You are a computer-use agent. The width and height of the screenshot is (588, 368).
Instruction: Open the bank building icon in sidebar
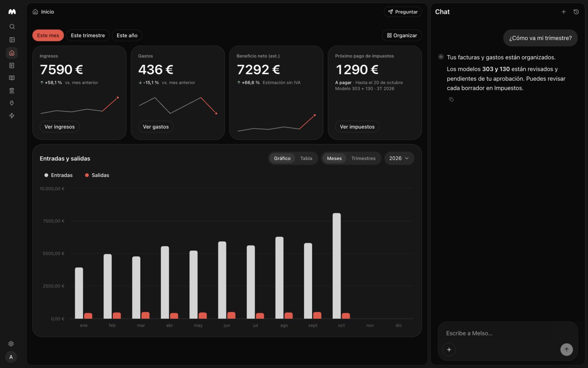click(x=12, y=91)
